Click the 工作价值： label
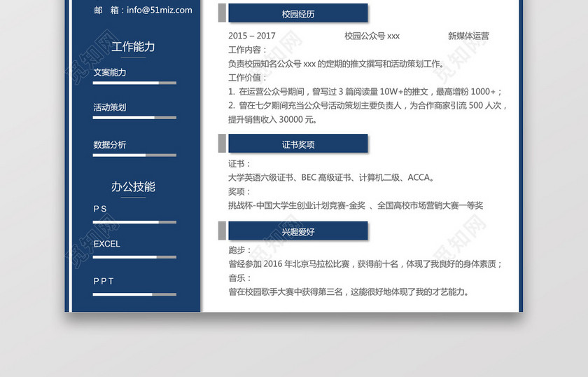Image resolution: width=588 pixels, height=377 pixels. 248,77
